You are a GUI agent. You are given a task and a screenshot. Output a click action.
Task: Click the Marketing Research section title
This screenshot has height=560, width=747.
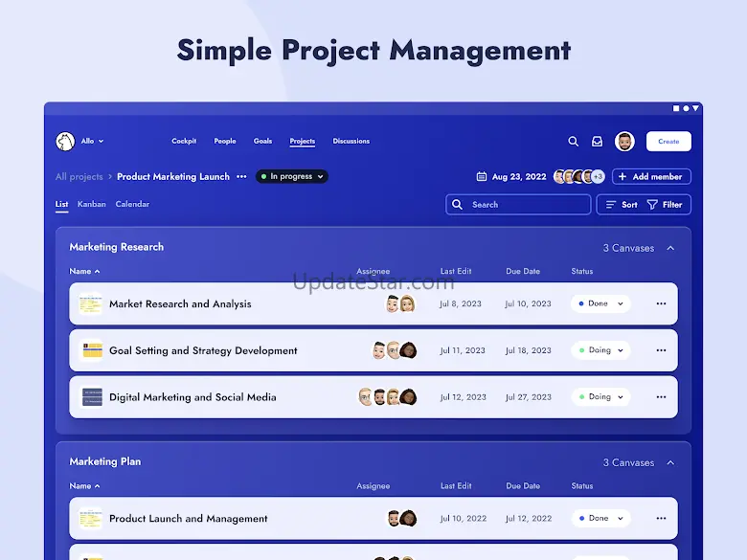[116, 247]
